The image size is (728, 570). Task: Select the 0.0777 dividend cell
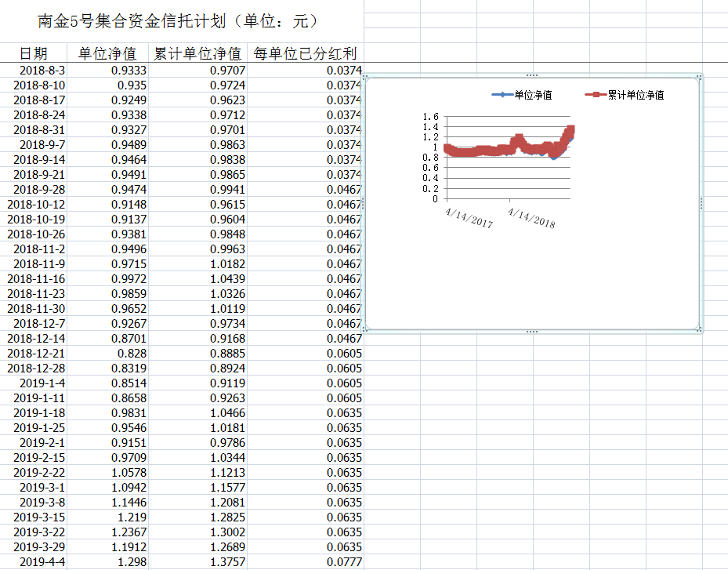(x=306, y=561)
